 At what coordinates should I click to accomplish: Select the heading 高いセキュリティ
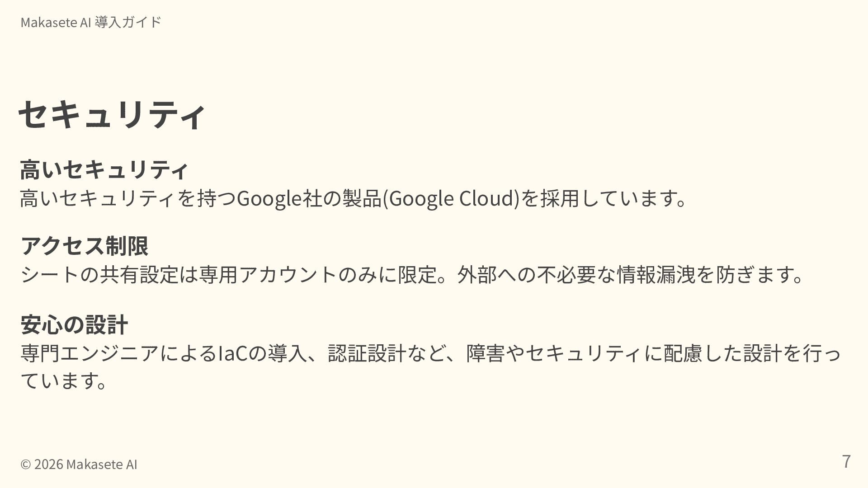104,169
